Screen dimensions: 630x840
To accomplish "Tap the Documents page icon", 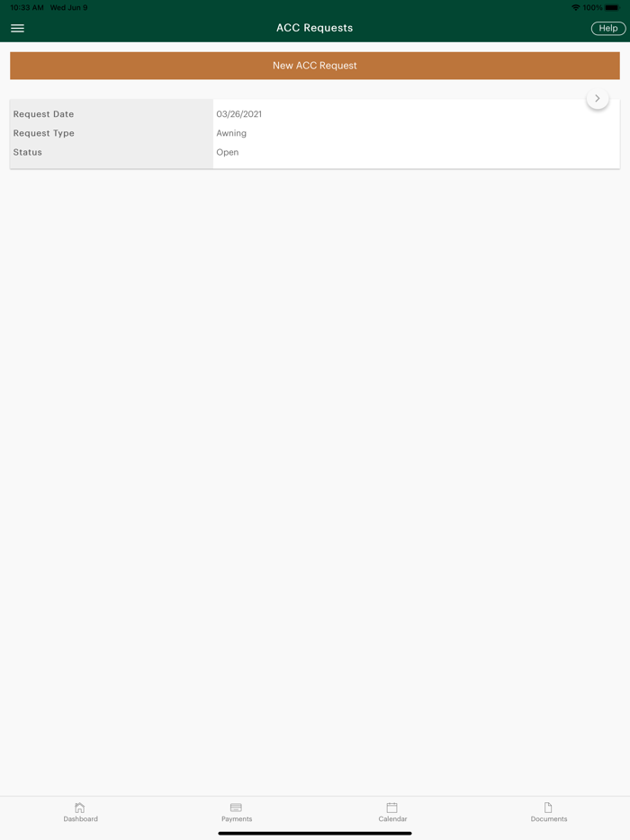I will [x=548, y=808].
